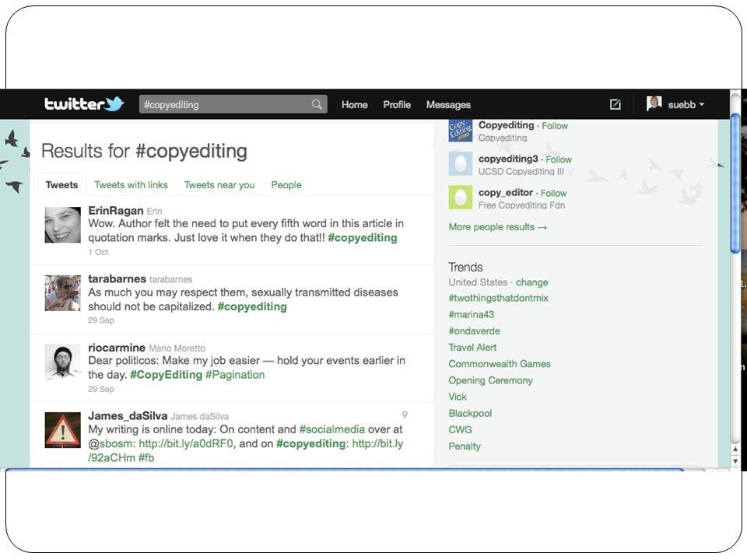Open copy_editor user name link
Image resolution: width=747 pixels, height=560 pixels.
pos(506,192)
